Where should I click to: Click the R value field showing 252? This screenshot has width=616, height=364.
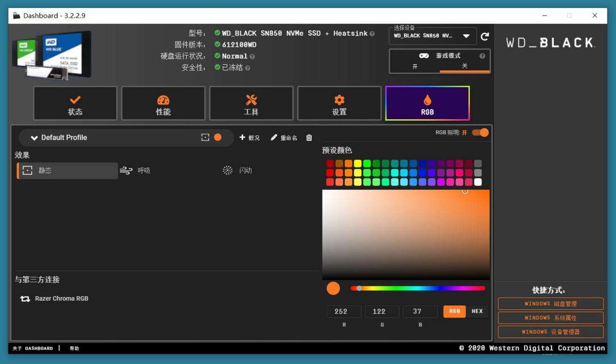point(344,312)
